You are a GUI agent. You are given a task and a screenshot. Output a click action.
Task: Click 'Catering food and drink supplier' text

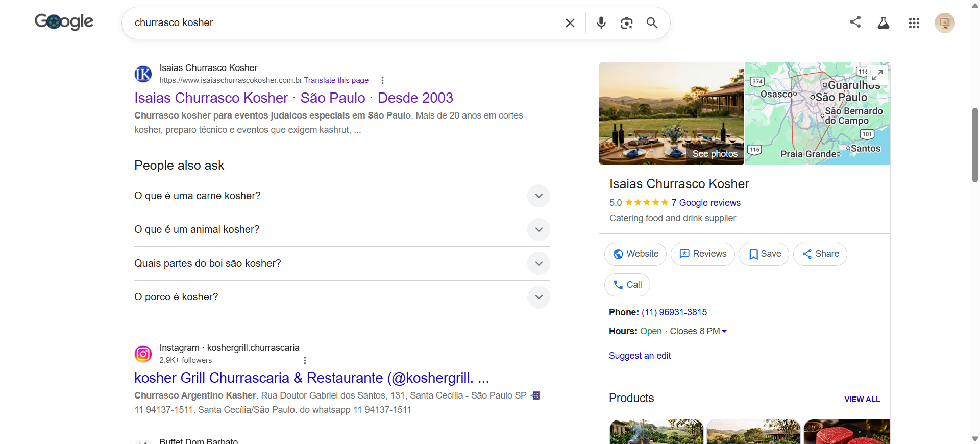673,218
